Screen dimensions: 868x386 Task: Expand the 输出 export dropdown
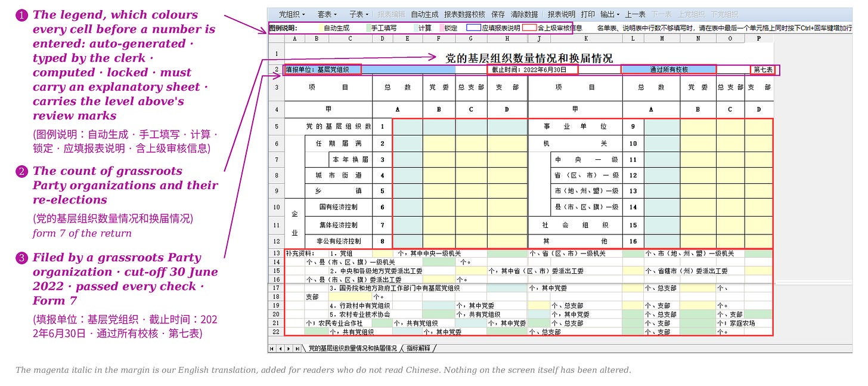609,14
